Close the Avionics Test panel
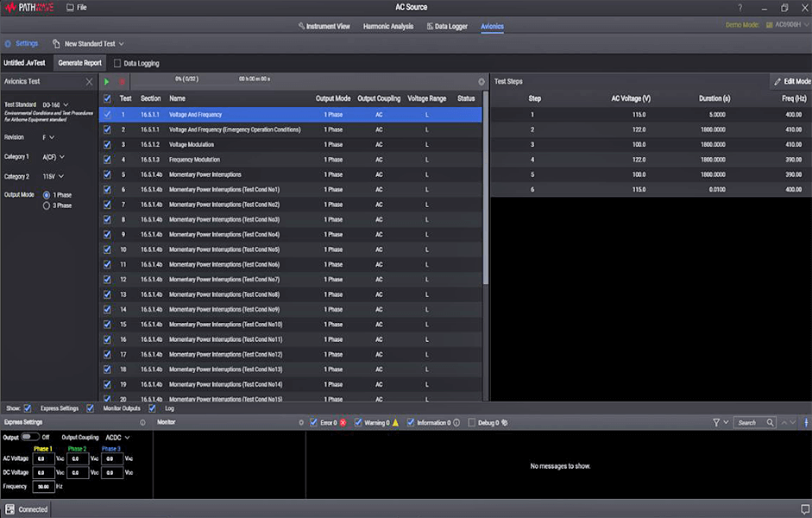The image size is (812, 518). pyautogui.click(x=89, y=82)
